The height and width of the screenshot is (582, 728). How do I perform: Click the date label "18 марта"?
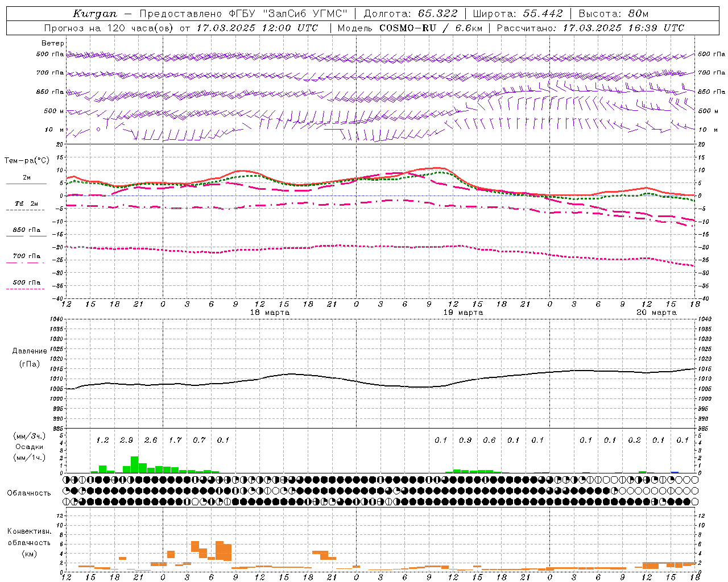[270, 313]
